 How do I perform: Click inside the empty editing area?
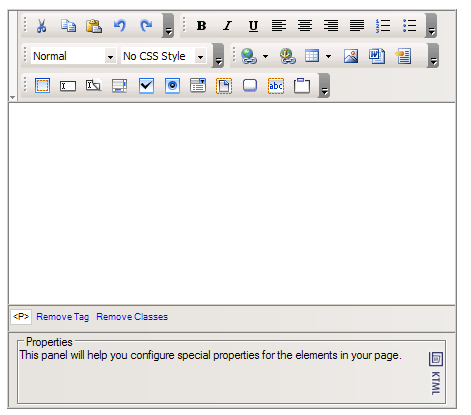[232, 203]
